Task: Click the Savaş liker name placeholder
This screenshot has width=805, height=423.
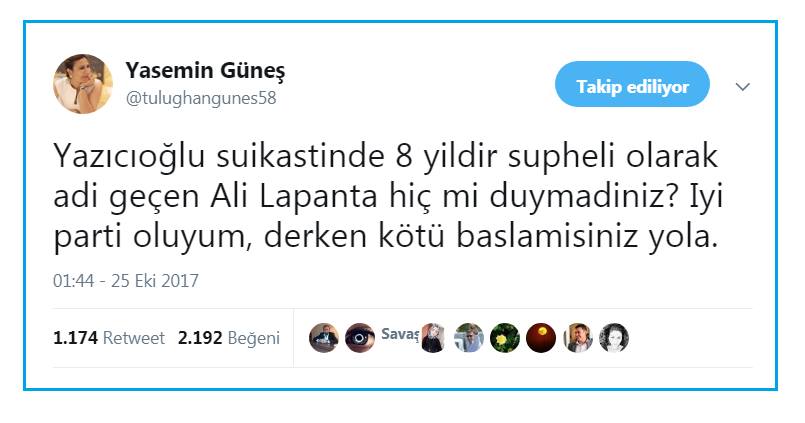Action: pos(399,334)
